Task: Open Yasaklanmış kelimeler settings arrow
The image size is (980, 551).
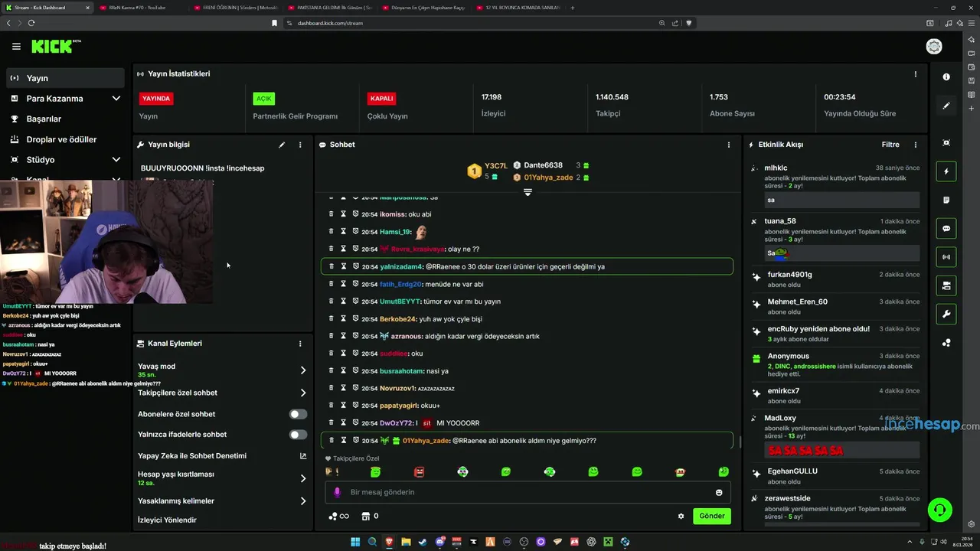Action: tap(302, 501)
